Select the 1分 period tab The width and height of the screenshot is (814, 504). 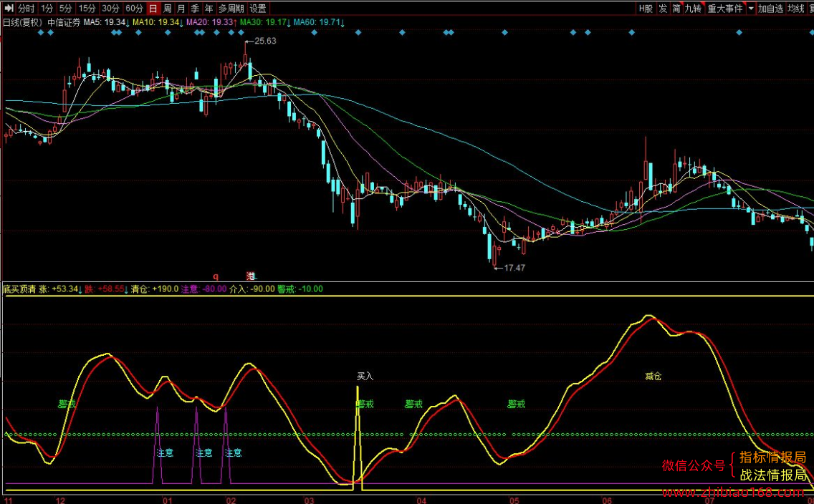[47, 9]
